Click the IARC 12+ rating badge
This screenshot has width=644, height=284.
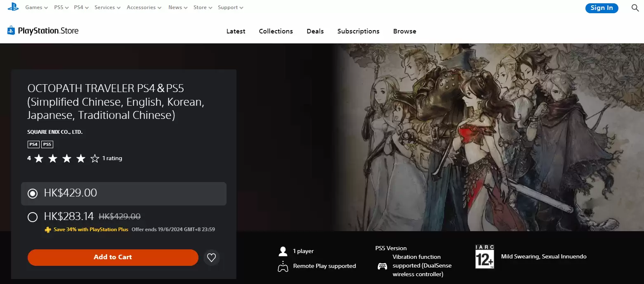(x=484, y=257)
